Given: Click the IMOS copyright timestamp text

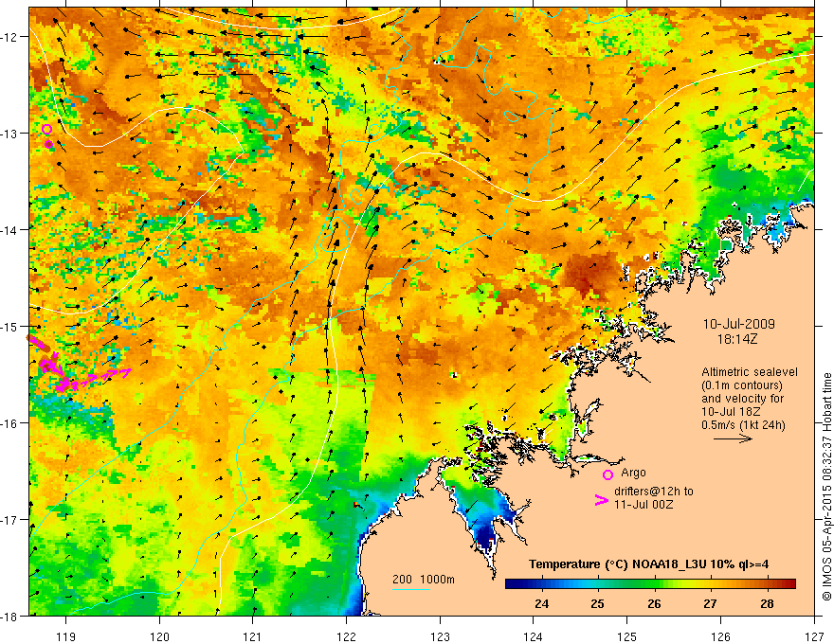Looking at the screenshot, I should pos(826,487).
